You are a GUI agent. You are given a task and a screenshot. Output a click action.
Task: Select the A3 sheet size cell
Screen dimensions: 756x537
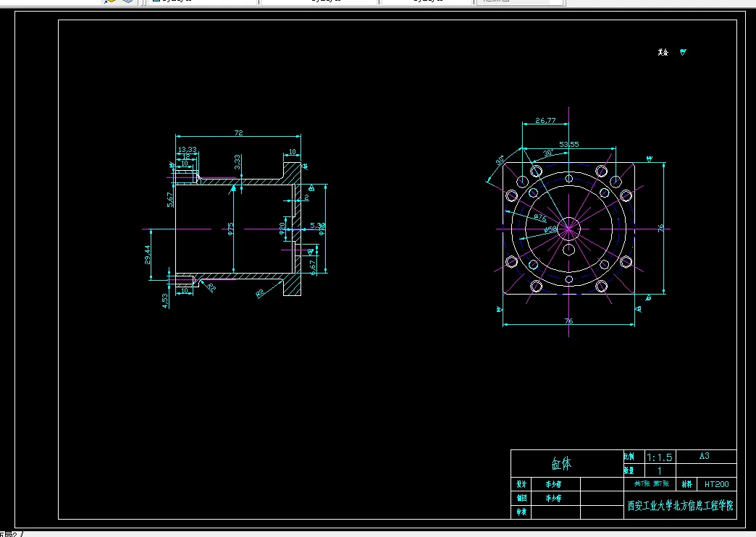(705, 455)
